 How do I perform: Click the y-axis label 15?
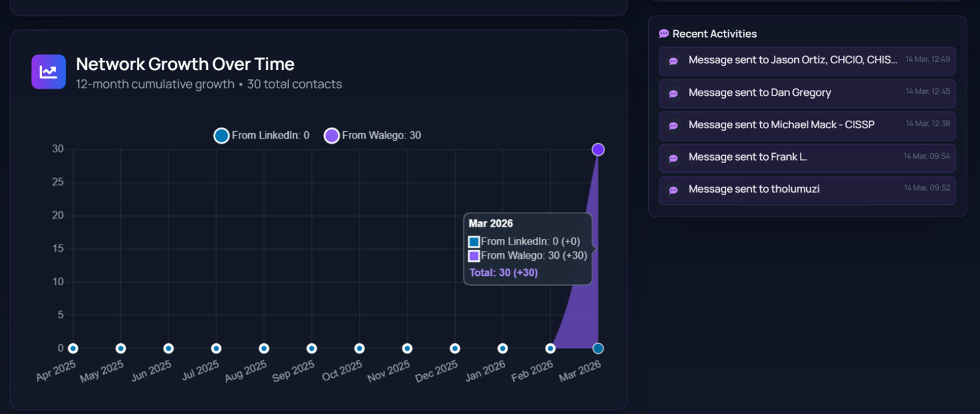[x=57, y=249]
